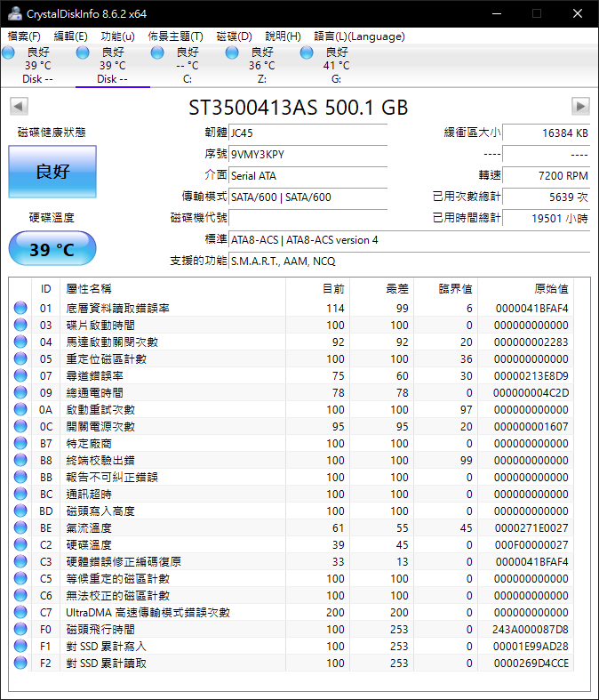Click status orb for attribute 0A row
Viewport: 599px width, 700px height.
pos(20,409)
